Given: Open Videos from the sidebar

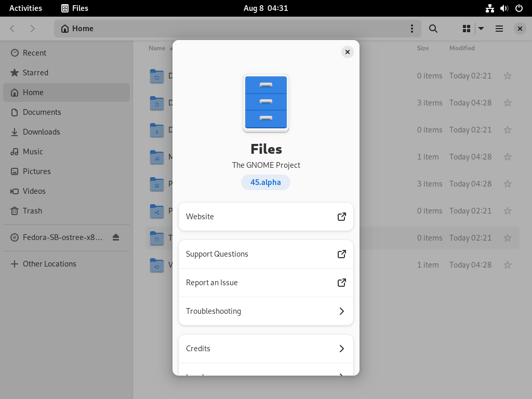Looking at the screenshot, I should click(66, 191).
